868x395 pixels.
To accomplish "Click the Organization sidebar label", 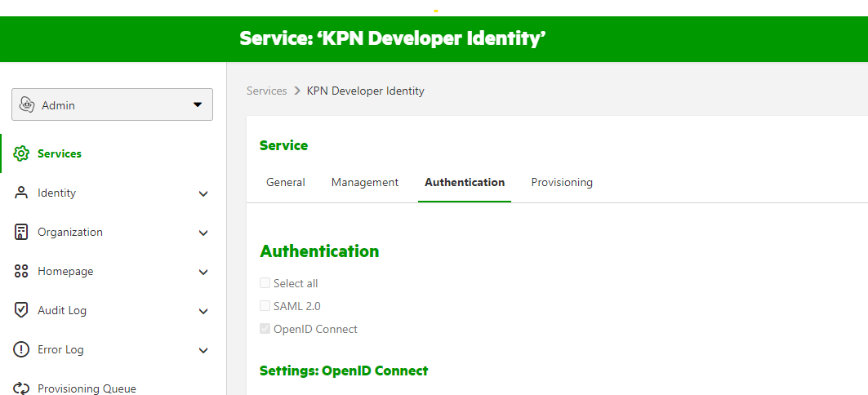I will 69,232.
